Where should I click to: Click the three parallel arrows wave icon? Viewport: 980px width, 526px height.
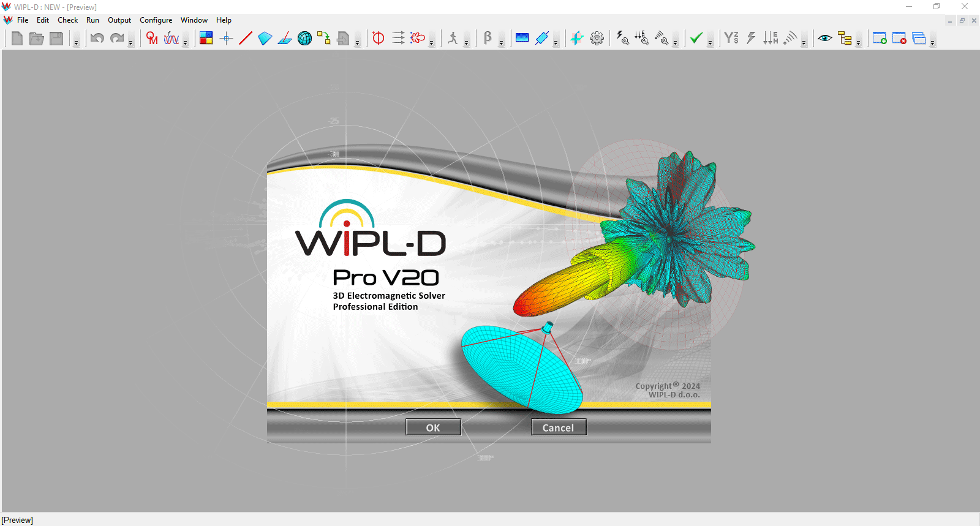pos(398,39)
